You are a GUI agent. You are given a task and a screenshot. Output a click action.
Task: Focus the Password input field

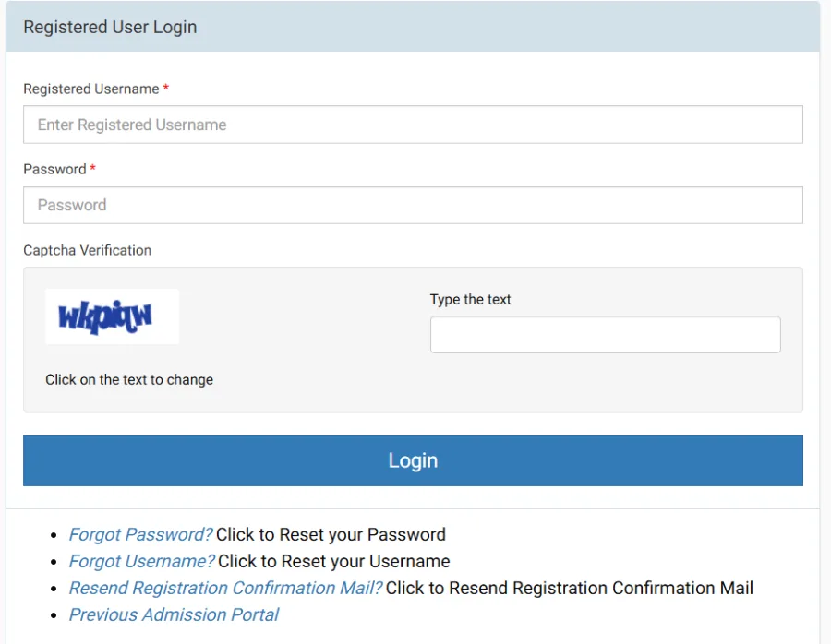point(413,205)
